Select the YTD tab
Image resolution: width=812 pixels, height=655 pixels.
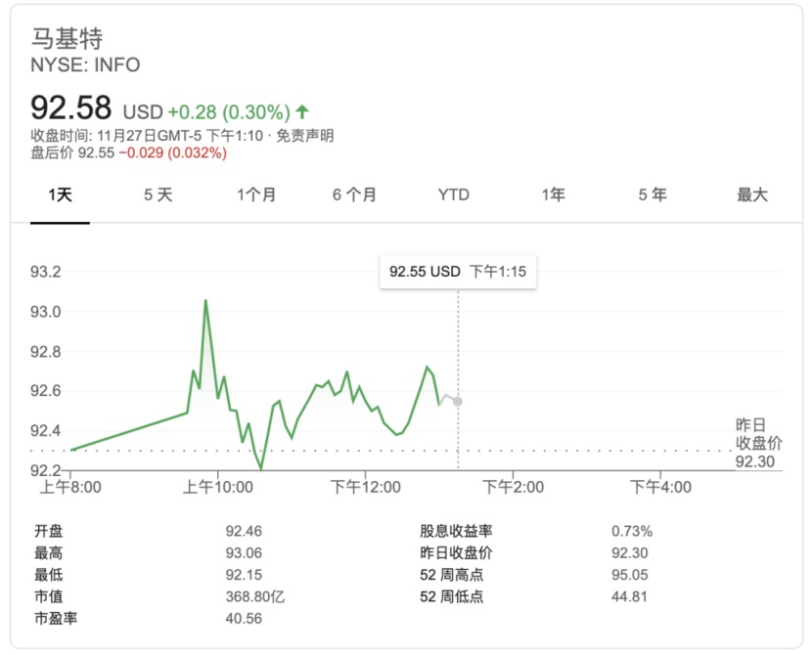[454, 195]
